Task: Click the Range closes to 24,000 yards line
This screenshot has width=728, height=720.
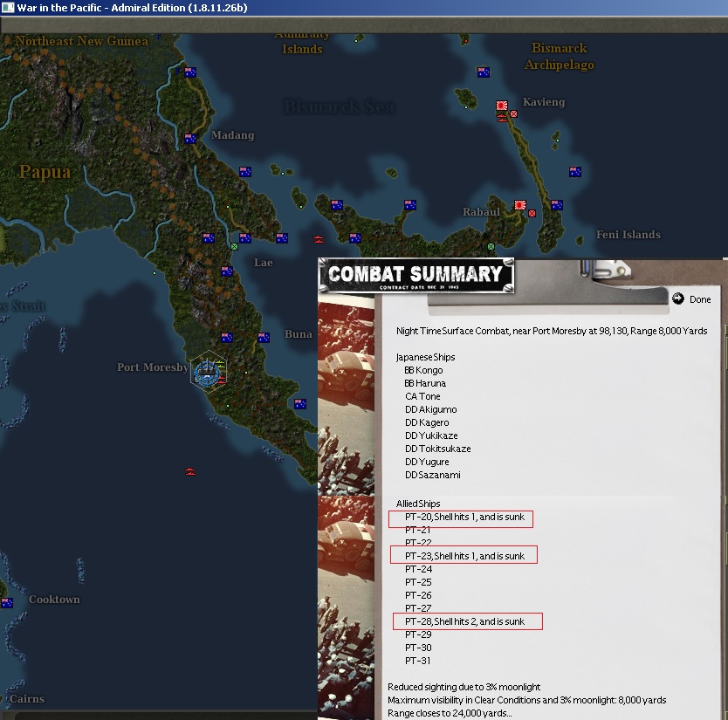Action: (450, 713)
